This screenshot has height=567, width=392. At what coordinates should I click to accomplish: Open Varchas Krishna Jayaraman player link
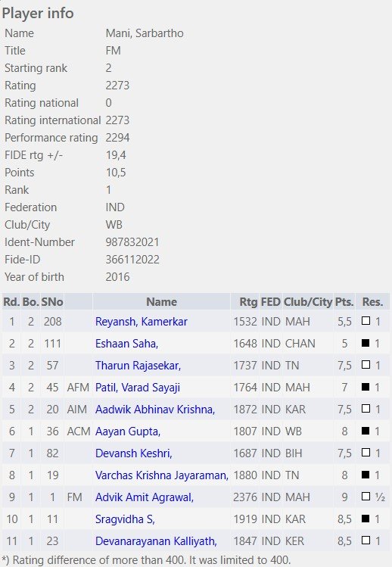click(162, 475)
